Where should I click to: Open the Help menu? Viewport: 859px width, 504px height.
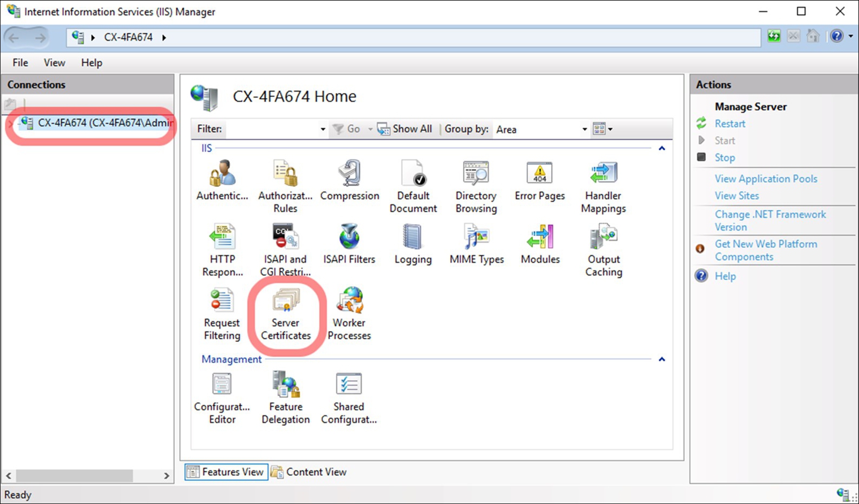click(92, 63)
